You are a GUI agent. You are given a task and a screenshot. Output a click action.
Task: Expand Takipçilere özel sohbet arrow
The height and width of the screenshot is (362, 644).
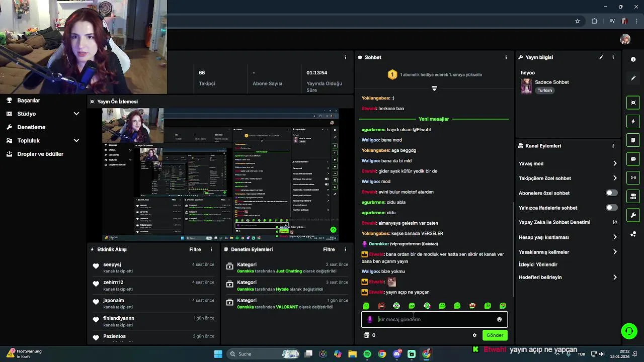[x=615, y=178]
